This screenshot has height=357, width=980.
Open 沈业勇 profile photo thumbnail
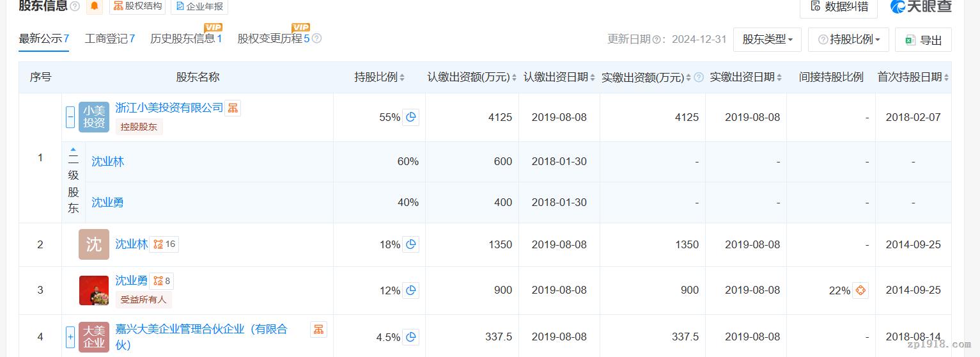(94, 290)
